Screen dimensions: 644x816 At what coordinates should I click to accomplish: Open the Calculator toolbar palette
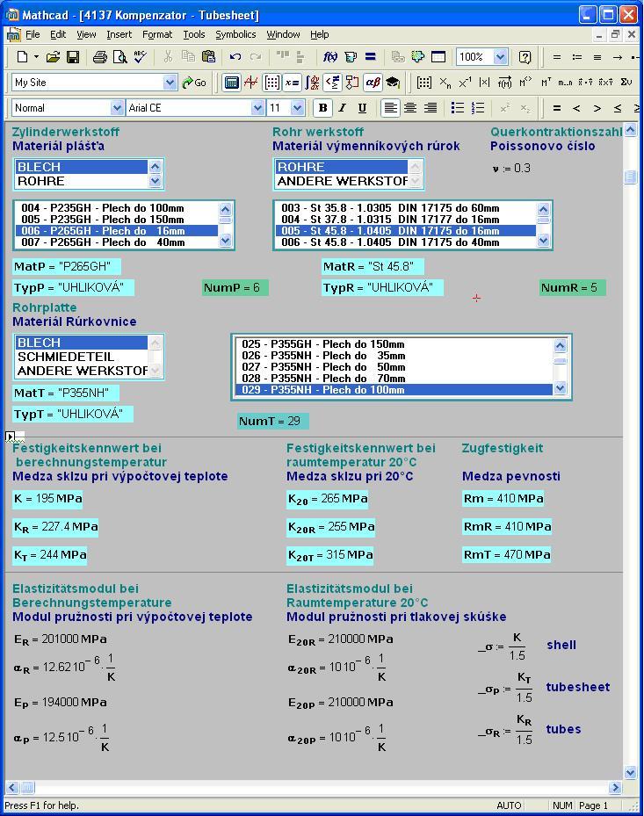[231, 83]
